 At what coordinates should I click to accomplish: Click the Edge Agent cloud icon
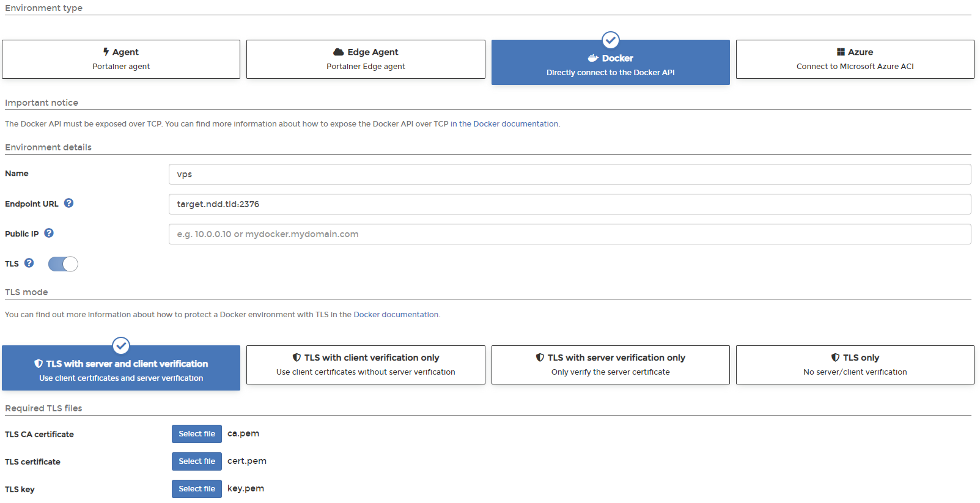(338, 52)
